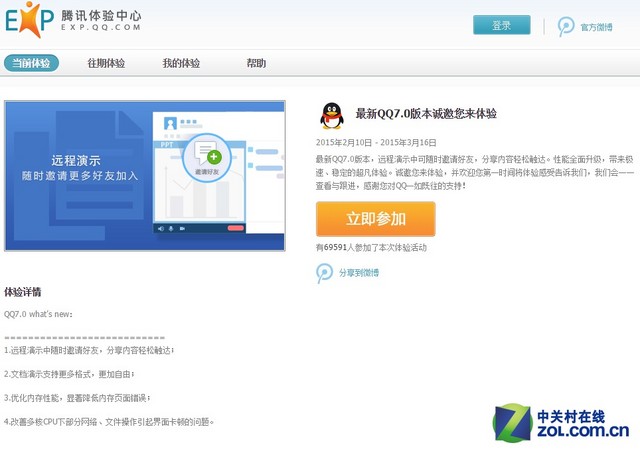
Task: Click the text QQ7.0 what's new:
Action: click(x=38, y=314)
